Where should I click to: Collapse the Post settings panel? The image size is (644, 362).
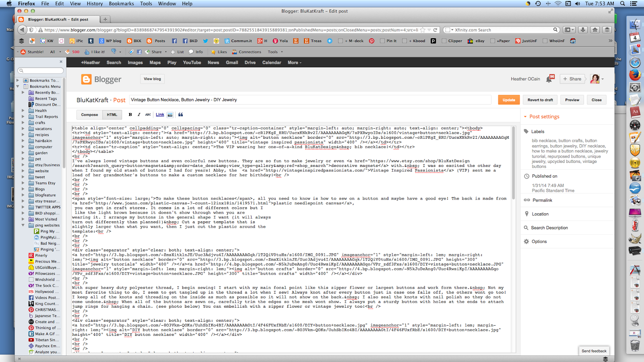[x=525, y=117]
